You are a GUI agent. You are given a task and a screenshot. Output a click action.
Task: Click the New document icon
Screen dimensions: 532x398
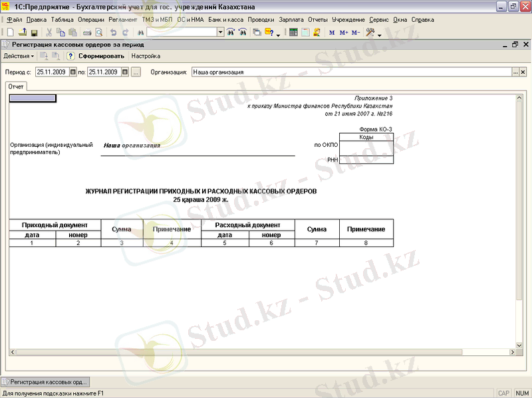point(11,32)
